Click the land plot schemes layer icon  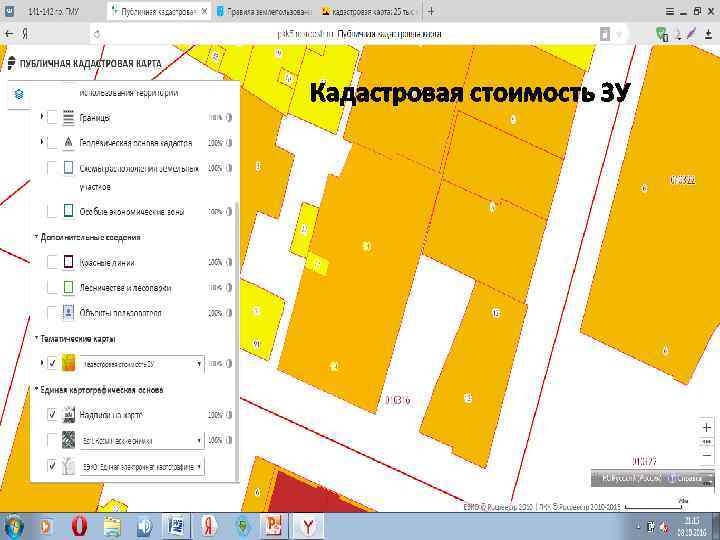point(68,168)
